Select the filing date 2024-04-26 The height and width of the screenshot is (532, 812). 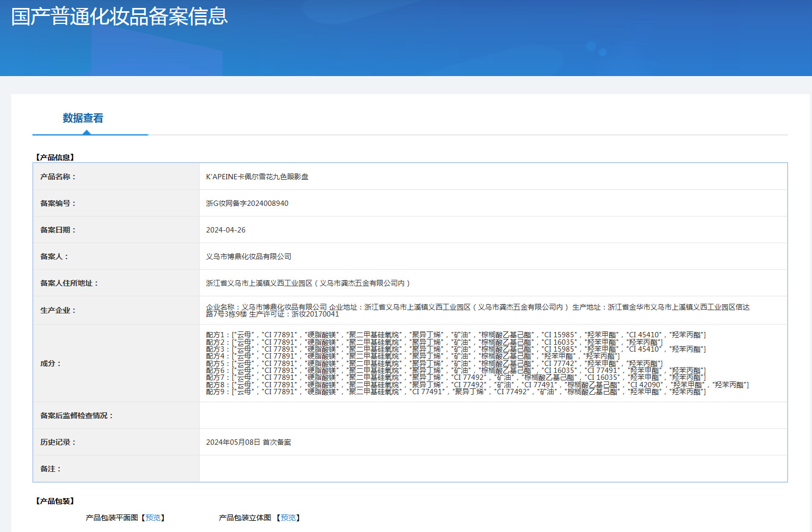pyautogui.click(x=226, y=230)
